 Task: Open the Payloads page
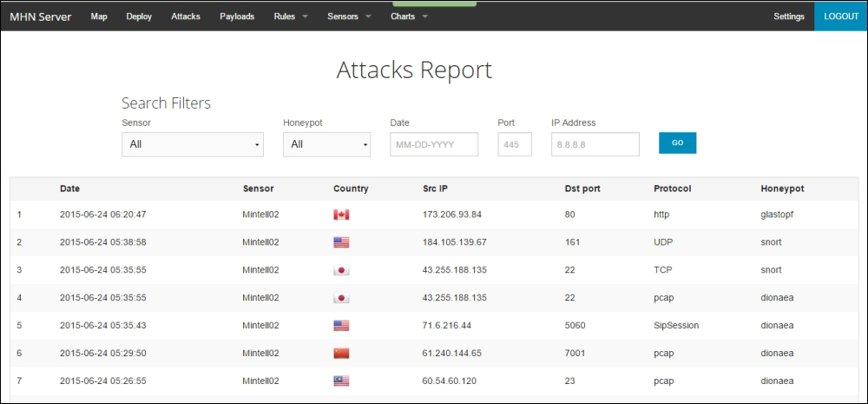pyautogui.click(x=237, y=17)
